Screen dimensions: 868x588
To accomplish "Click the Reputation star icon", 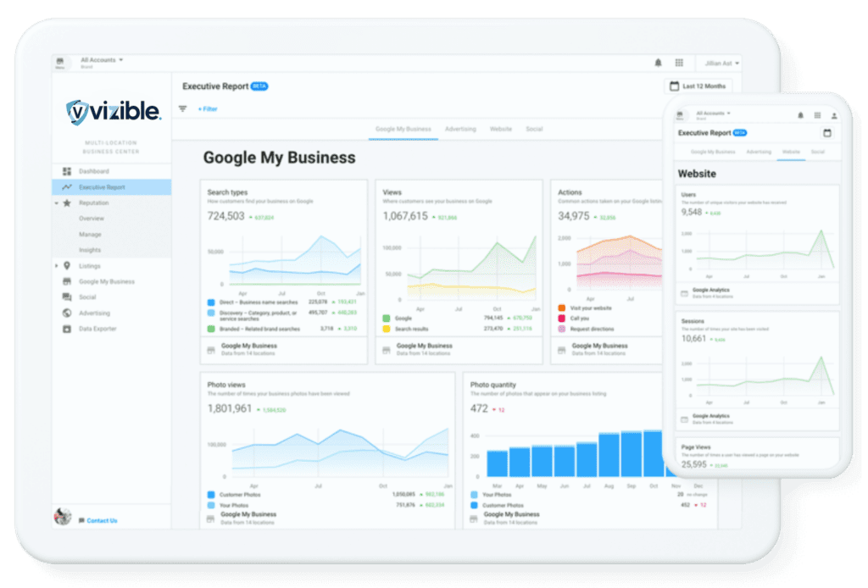I will coord(67,203).
